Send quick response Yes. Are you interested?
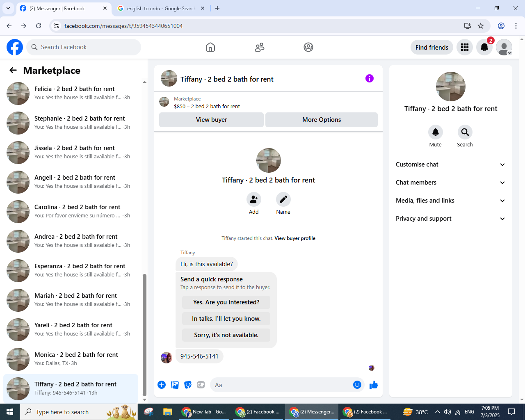This screenshot has width=525, height=420. pyautogui.click(x=226, y=302)
